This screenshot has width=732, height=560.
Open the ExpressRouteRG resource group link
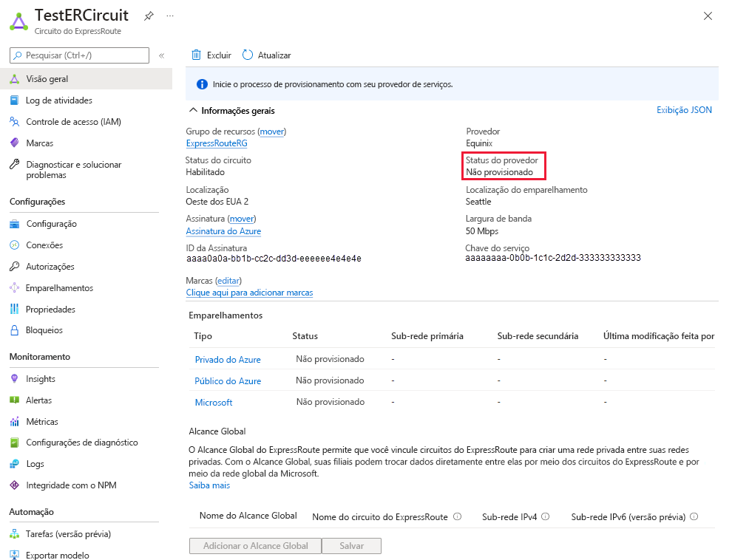pos(217,143)
